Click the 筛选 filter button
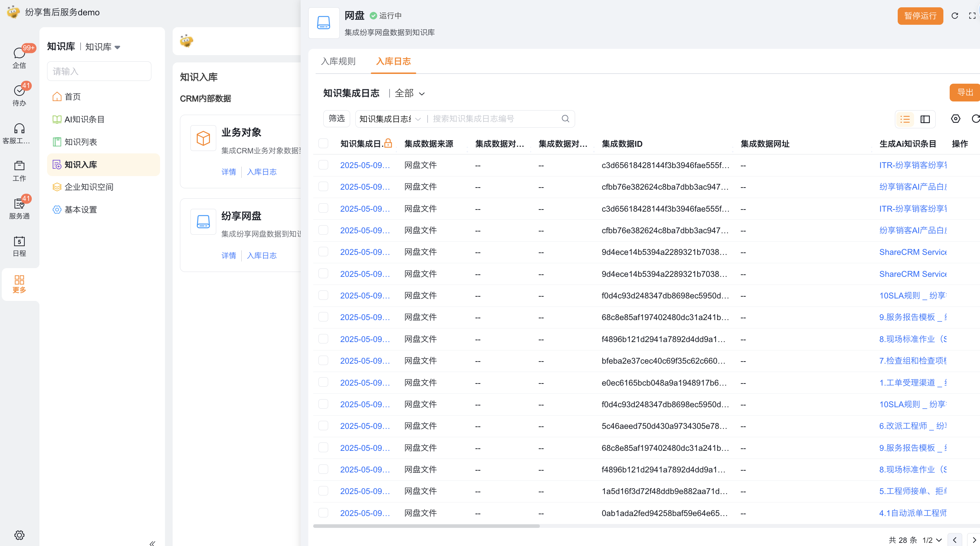 pyautogui.click(x=336, y=119)
